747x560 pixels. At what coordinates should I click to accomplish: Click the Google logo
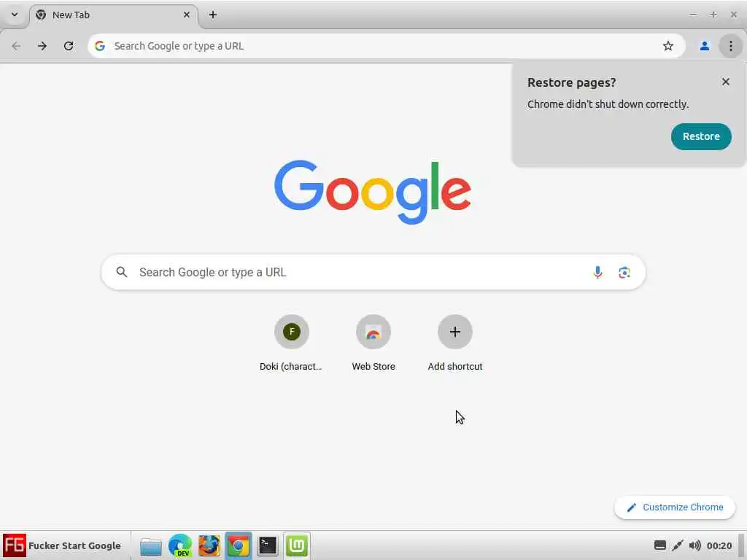tap(373, 192)
